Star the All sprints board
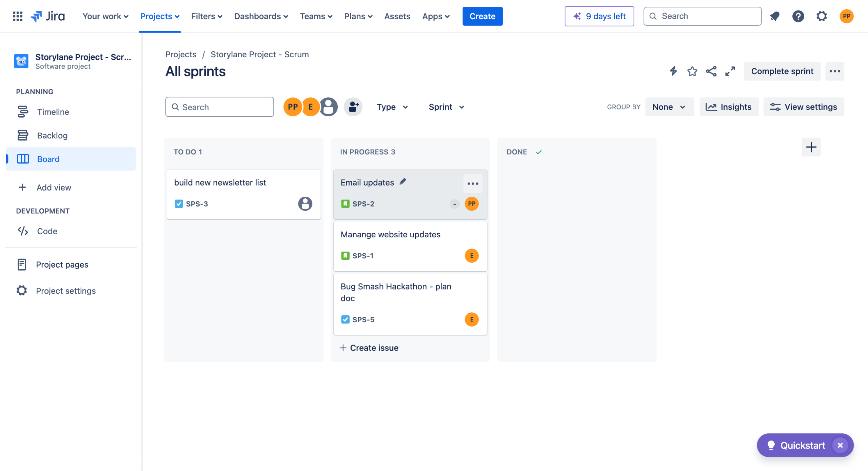 pyautogui.click(x=692, y=71)
